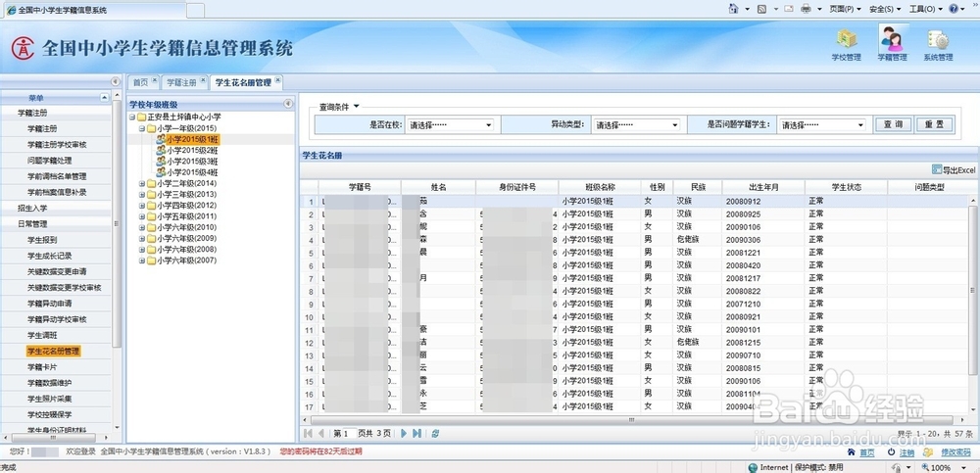Click the IE help question mark icon
Image resolution: width=980 pixels, height=473 pixels.
[x=954, y=9]
